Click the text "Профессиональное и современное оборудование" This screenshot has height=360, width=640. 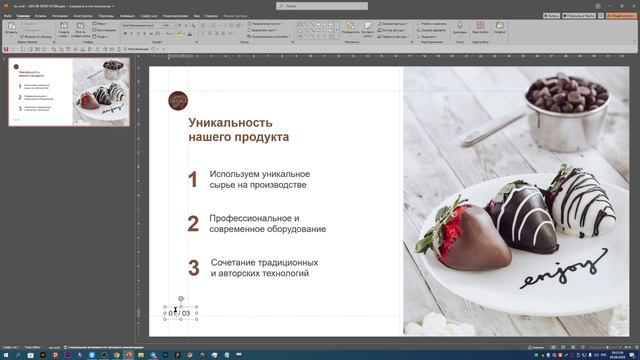coord(267,223)
